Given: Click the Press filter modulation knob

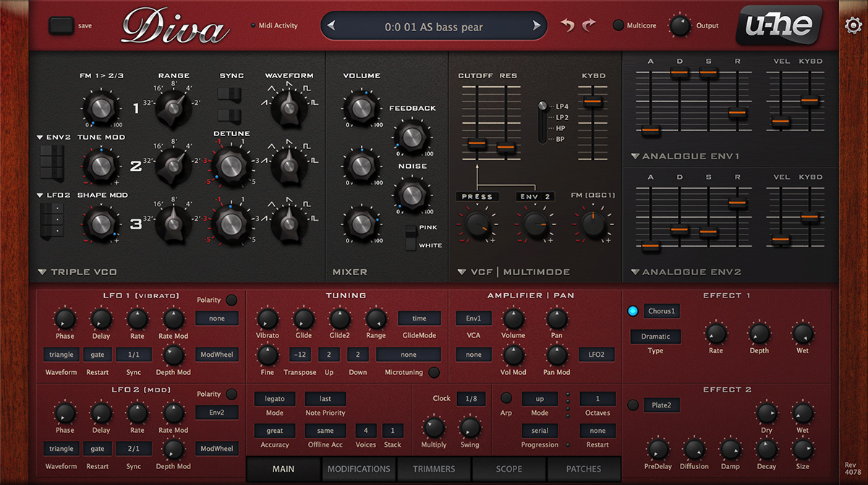Looking at the screenshot, I should 476,224.
